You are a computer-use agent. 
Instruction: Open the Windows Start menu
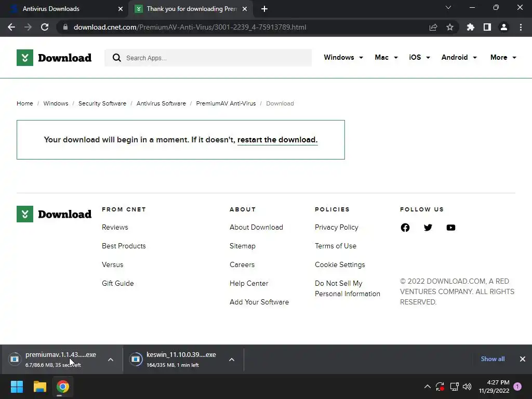coord(17,387)
